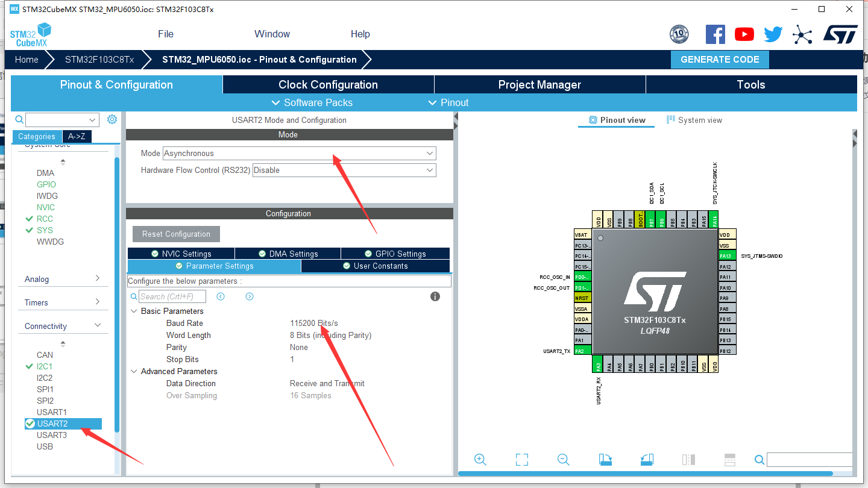Click the Baud Rate value 115200 Bits/s
The image size is (868, 488).
pos(314,323)
